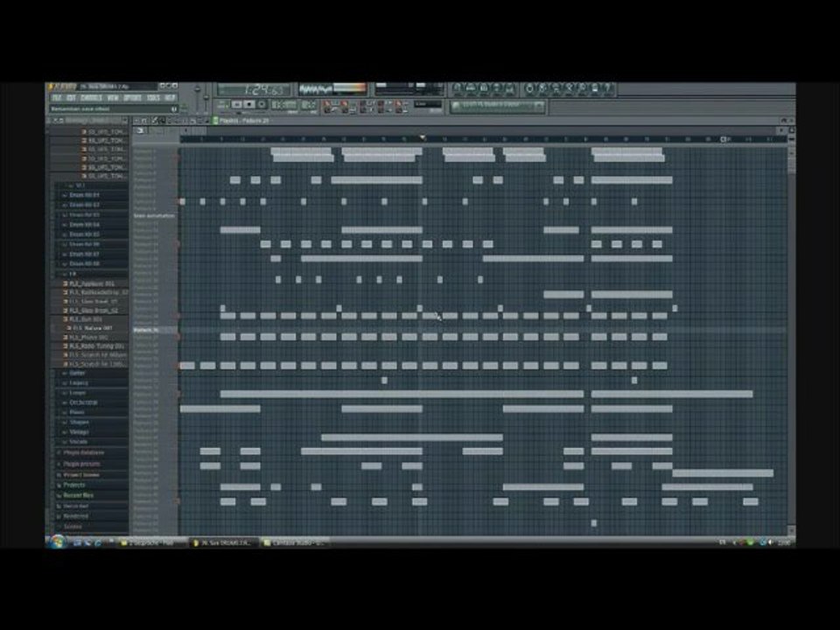Expand the Drum Kit 02 folder
The height and width of the screenshot is (630, 840).
click(84, 205)
